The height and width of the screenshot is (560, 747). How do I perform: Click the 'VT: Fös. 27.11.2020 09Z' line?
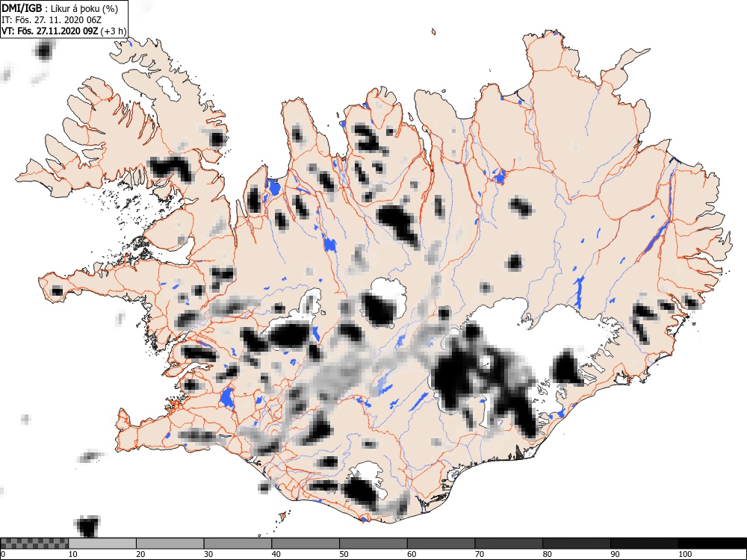coord(50,31)
